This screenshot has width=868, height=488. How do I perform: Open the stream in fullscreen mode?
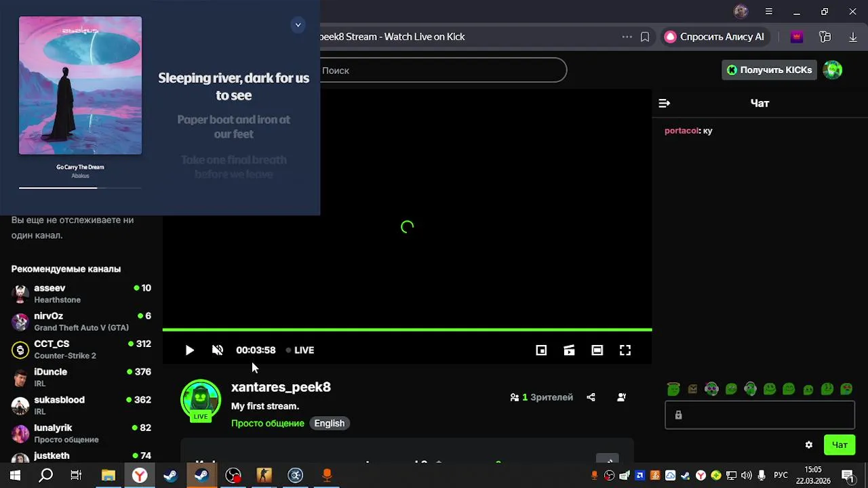click(625, 350)
